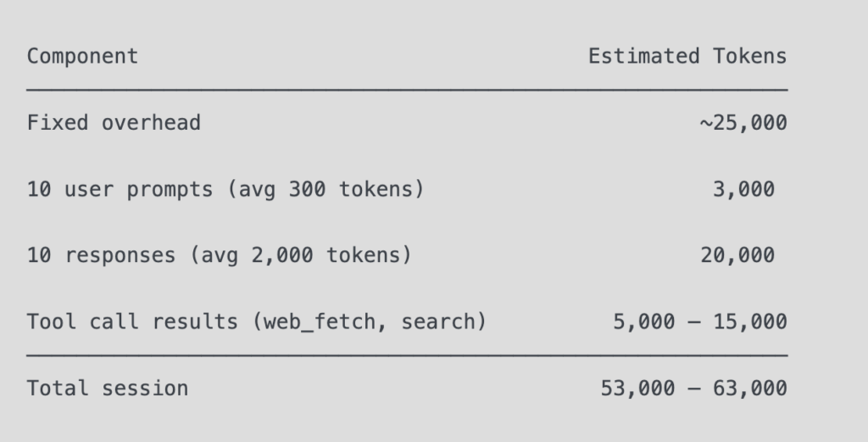Click the divider line above Total session
This screenshot has width=868, height=442.
pyautogui.click(x=407, y=355)
